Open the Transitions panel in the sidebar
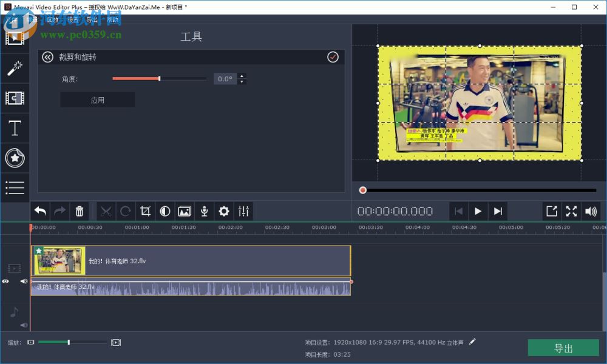 click(x=15, y=98)
